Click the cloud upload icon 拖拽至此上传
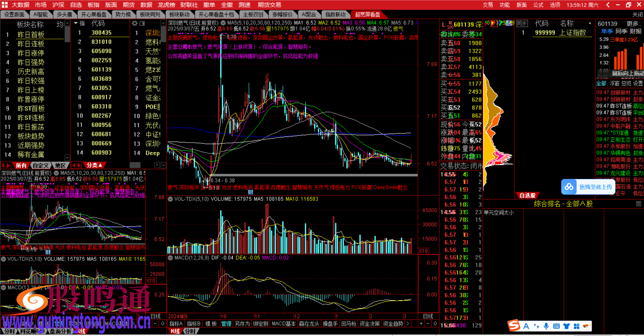The image size is (644, 336). pos(569,187)
